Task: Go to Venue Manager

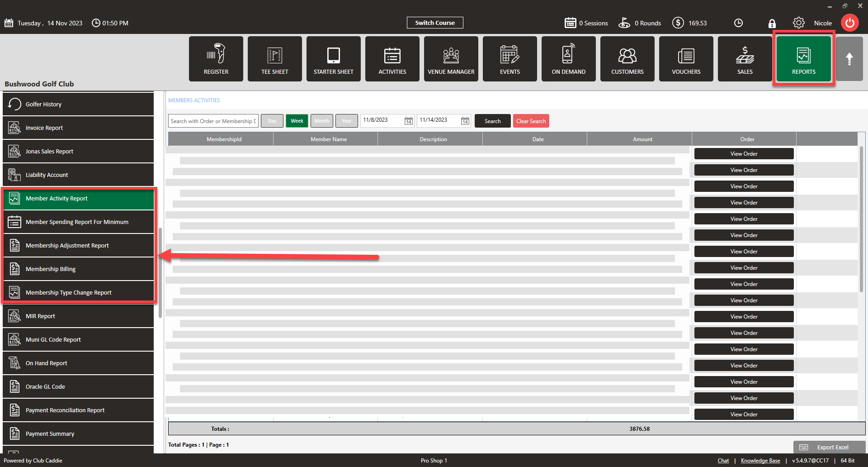Action: tap(451, 59)
